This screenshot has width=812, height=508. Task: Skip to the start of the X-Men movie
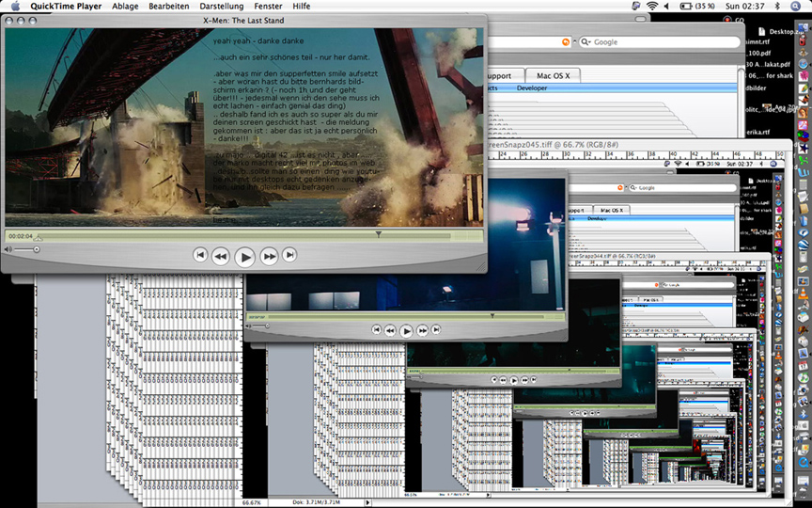coord(200,255)
